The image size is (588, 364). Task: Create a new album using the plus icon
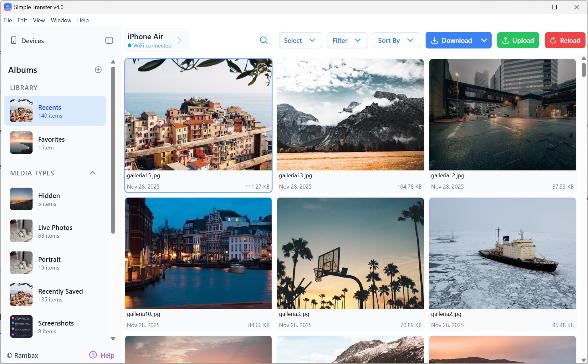coord(98,69)
